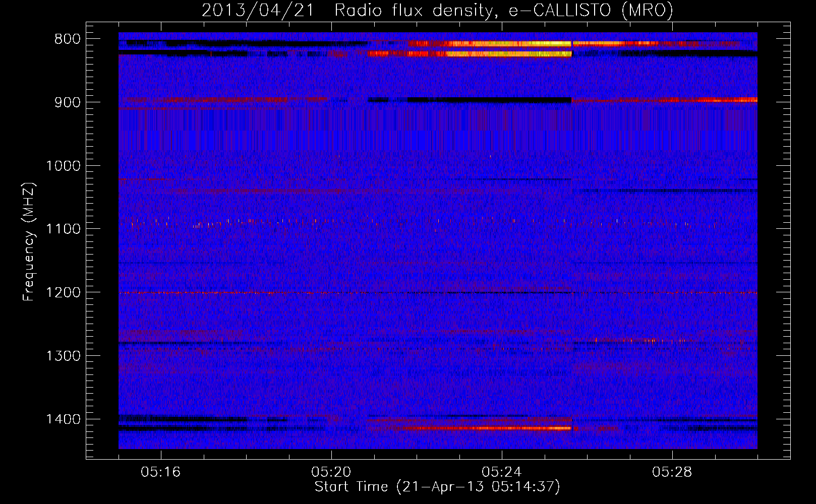
Task: Click the 'Start Time (21-Apr-13 05:14:37)' label
Action: pyautogui.click(x=437, y=487)
